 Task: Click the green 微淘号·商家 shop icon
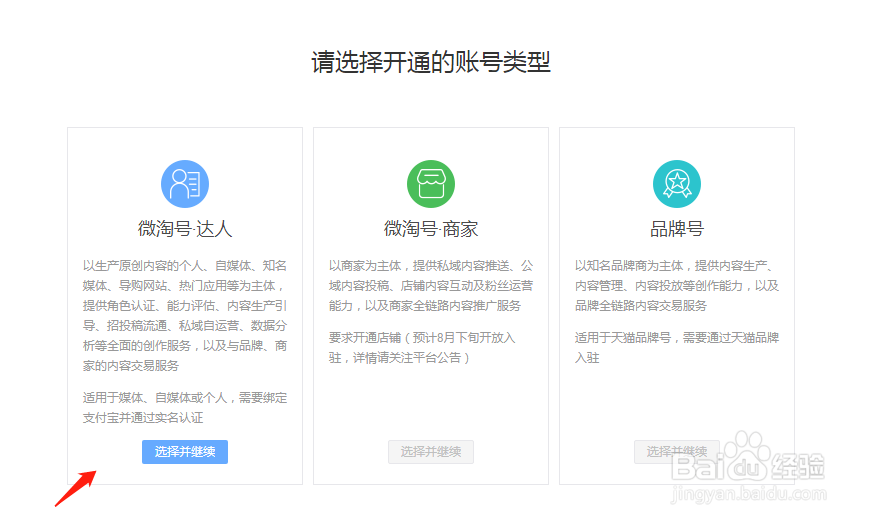coord(431,184)
